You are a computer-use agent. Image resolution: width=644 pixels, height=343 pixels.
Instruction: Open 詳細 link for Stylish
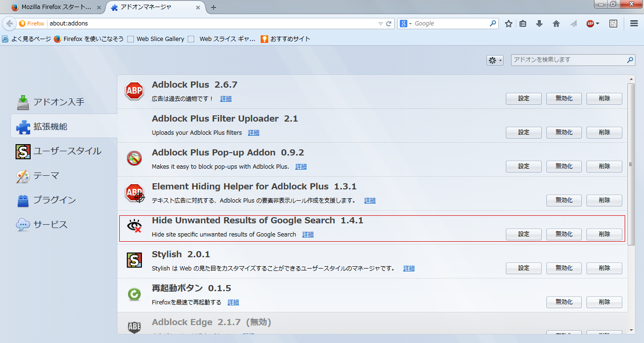click(x=409, y=269)
